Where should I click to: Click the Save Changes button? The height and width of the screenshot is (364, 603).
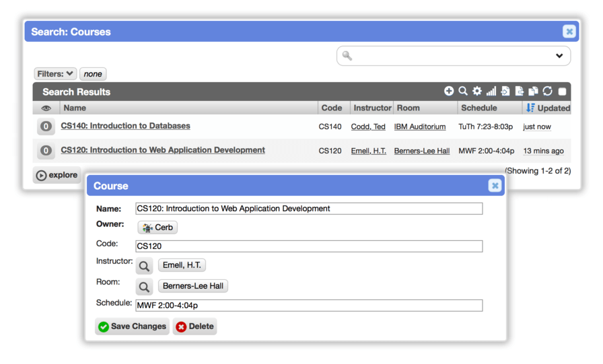coord(133,326)
